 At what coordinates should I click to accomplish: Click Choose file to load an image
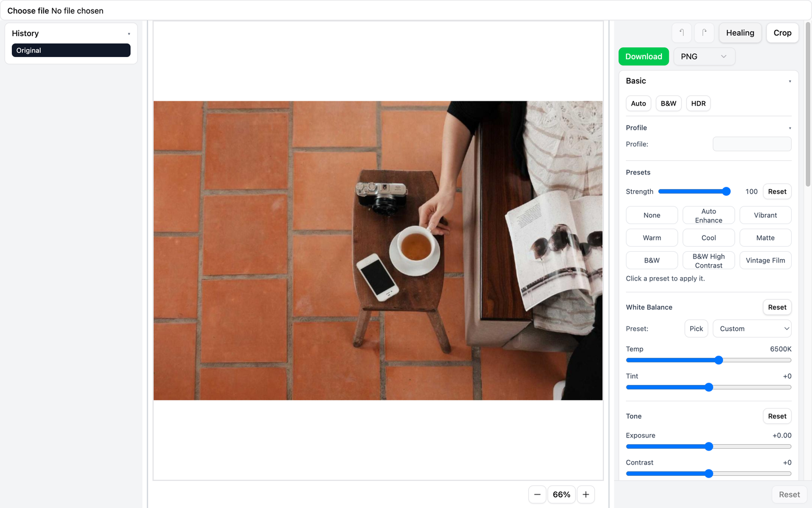point(27,11)
